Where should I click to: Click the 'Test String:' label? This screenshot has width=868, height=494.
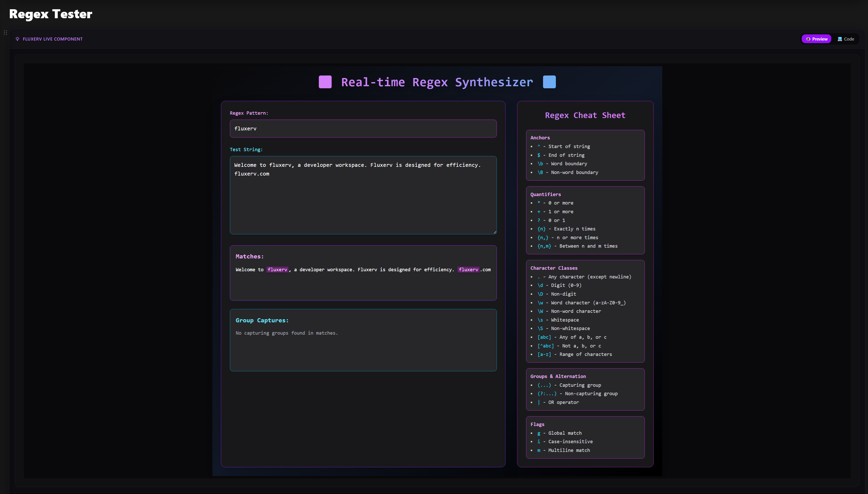tap(246, 150)
